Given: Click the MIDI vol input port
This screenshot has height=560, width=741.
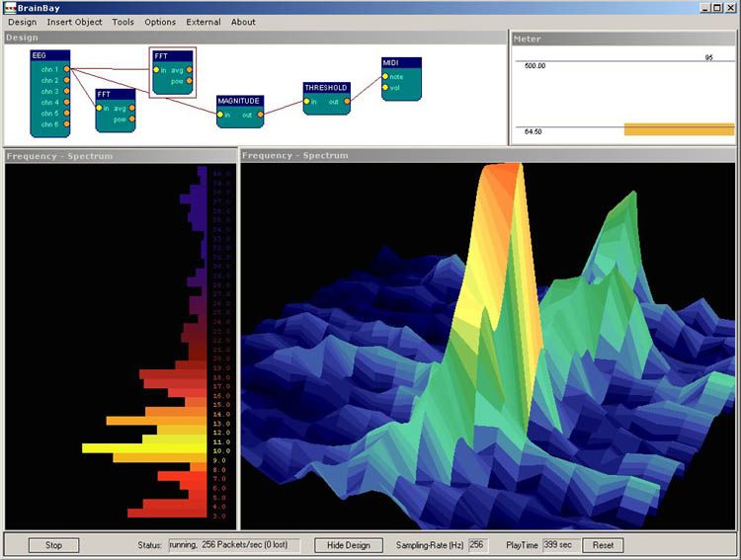Looking at the screenshot, I should [x=385, y=87].
